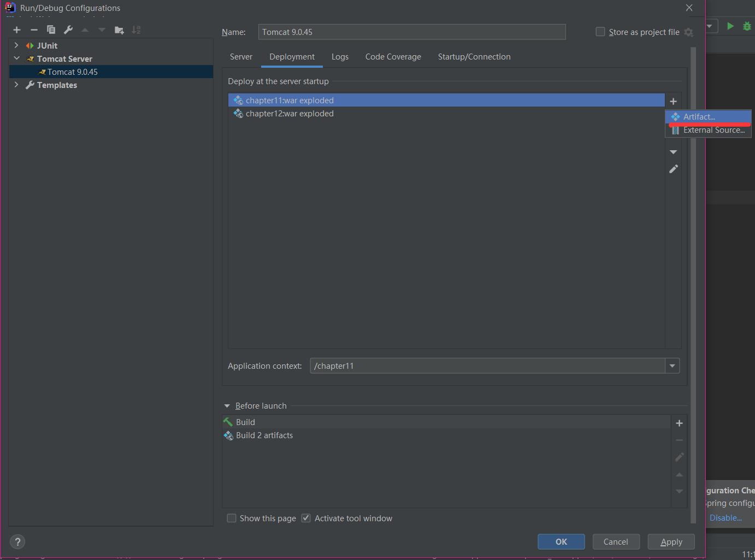Edit the Name field Tomcat 9.0.45
Image resolution: width=755 pixels, height=560 pixels.
point(412,32)
